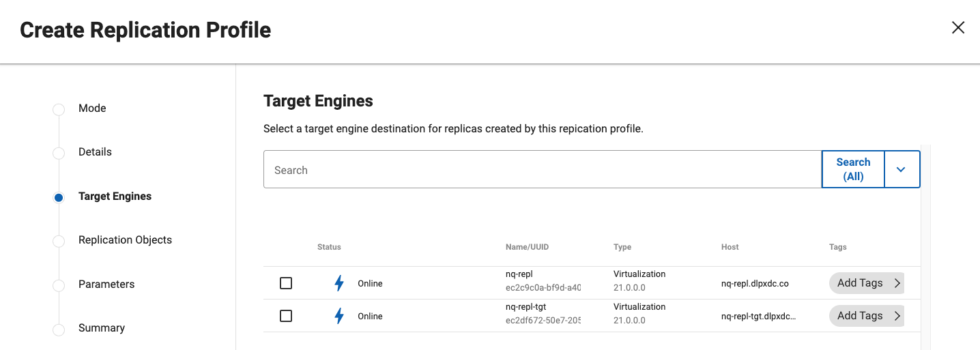Click the lightning status icon for nq-repl
The height and width of the screenshot is (350, 980).
339,283
